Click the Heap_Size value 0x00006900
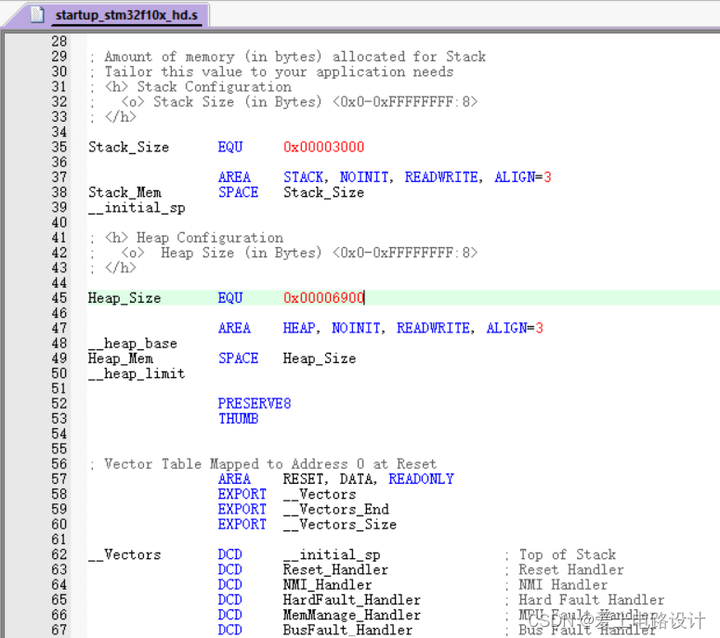 tap(324, 298)
